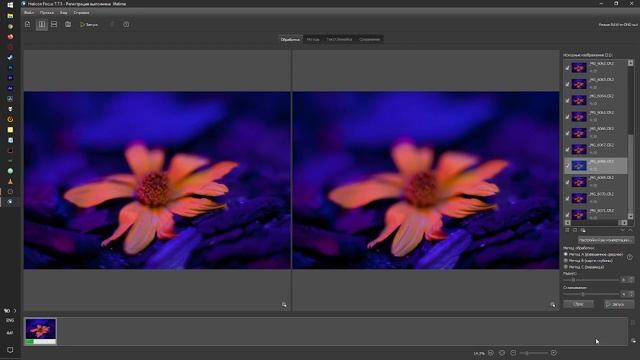This screenshot has height=360, width=640.
Task: Toggle checkbox of first source image
Action: (567, 68)
